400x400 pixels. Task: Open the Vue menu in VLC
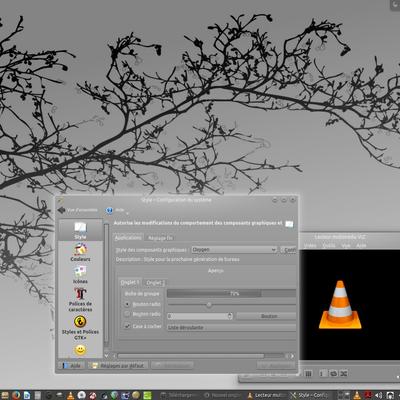346,245
